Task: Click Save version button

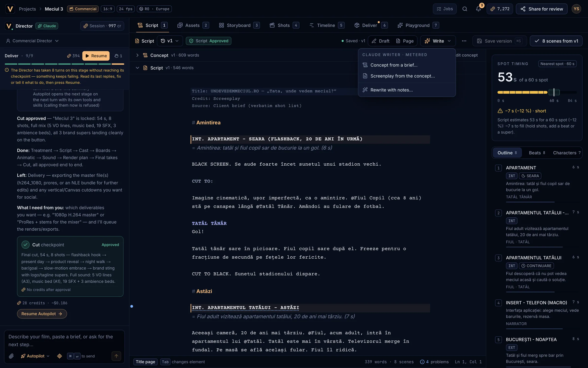Action: point(499,41)
